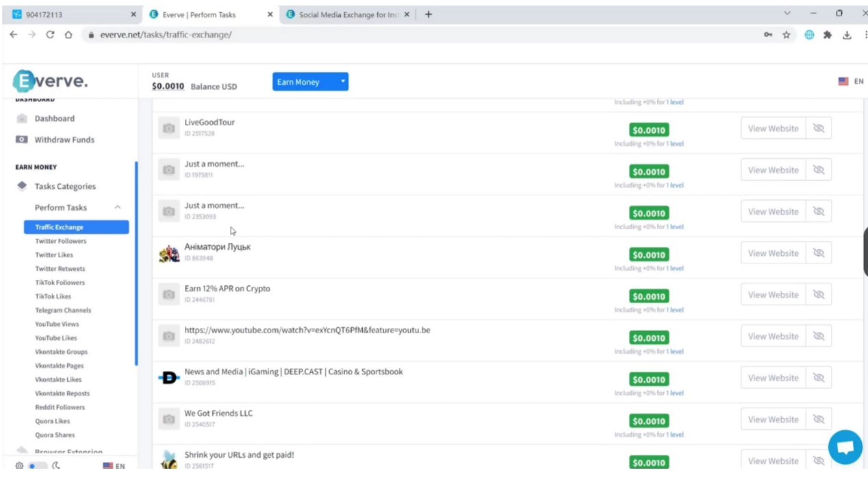This screenshot has height=477, width=868.
Task: View Website for the youtube.com link task
Action: click(x=773, y=337)
